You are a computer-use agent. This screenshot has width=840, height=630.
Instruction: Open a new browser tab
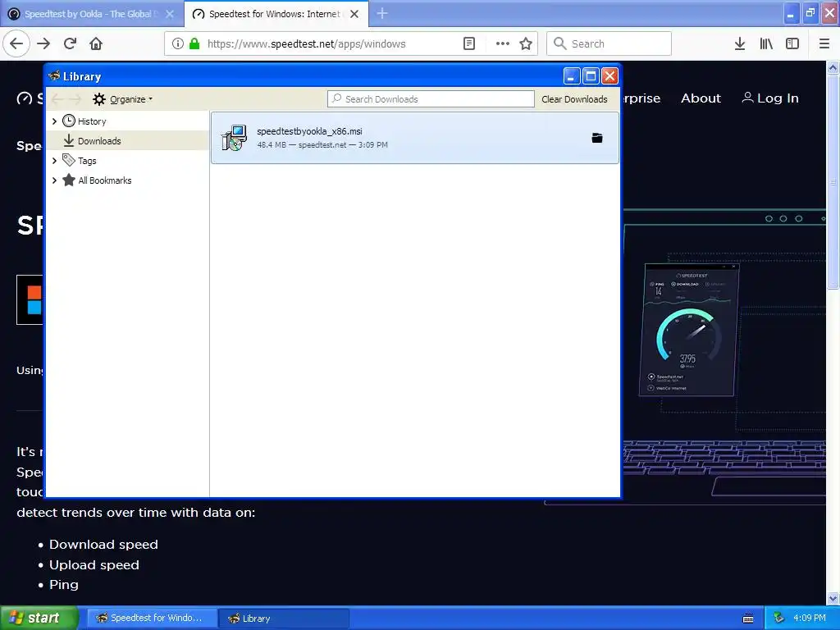(382, 13)
